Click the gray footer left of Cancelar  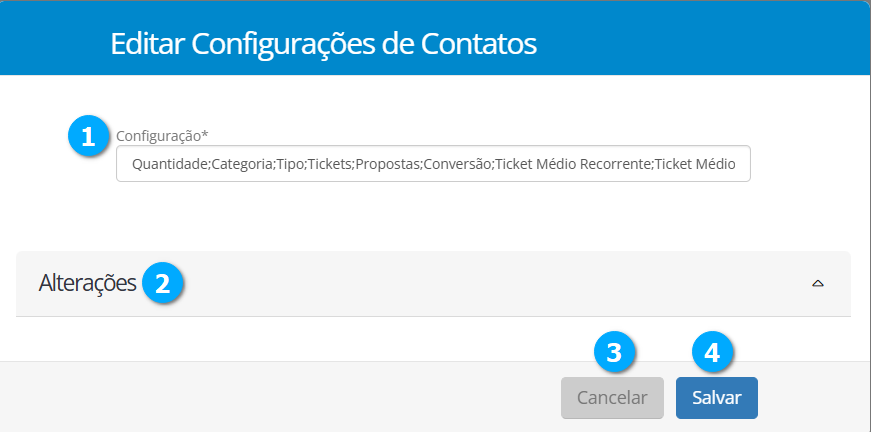pyautogui.click(x=280, y=397)
